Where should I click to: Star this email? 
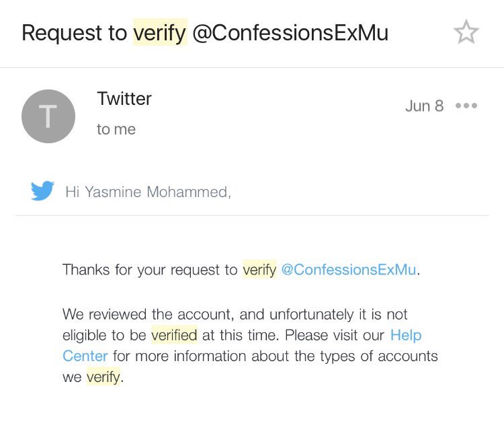[x=466, y=32]
